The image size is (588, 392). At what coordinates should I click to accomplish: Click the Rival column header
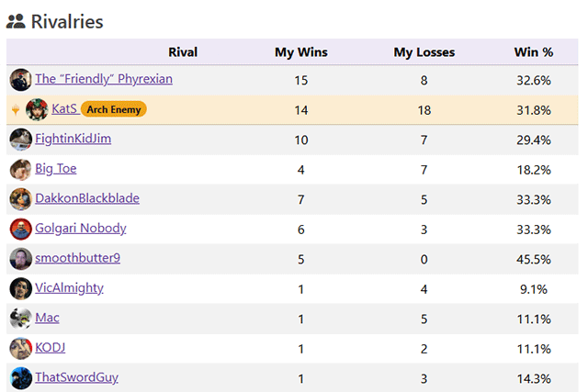[183, 52]
